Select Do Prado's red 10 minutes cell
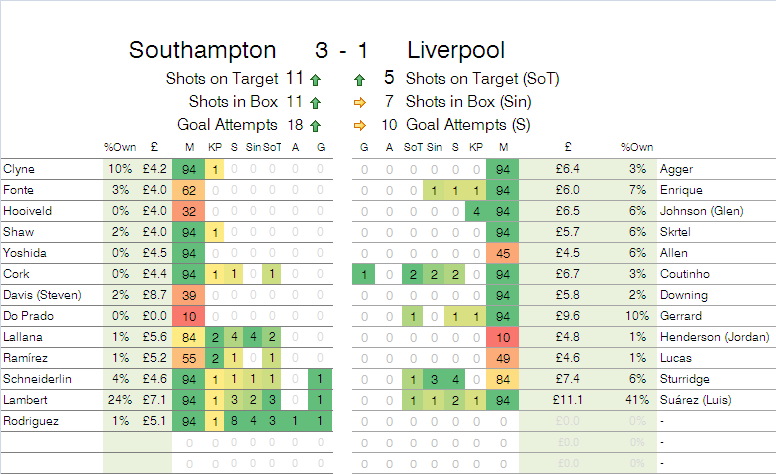The width and height of the screenshot is (776, 474). pos(189,316)
